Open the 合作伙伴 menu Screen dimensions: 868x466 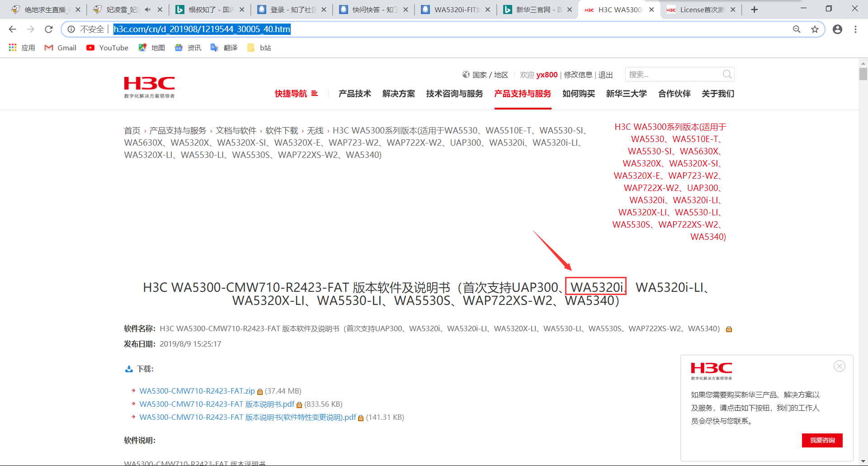675,94
